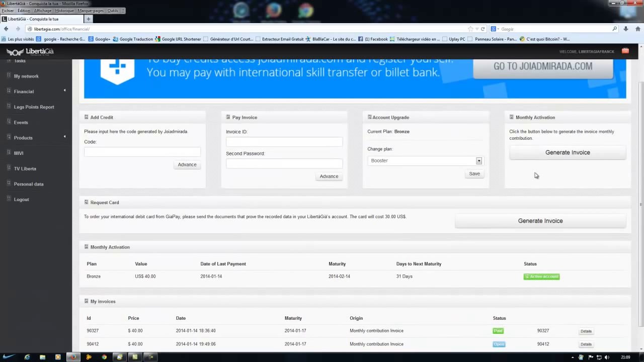Viewport: 644px width, 362px height.
Task: Open Google Chrome from the taskbar
Action: tap(104, 357)
